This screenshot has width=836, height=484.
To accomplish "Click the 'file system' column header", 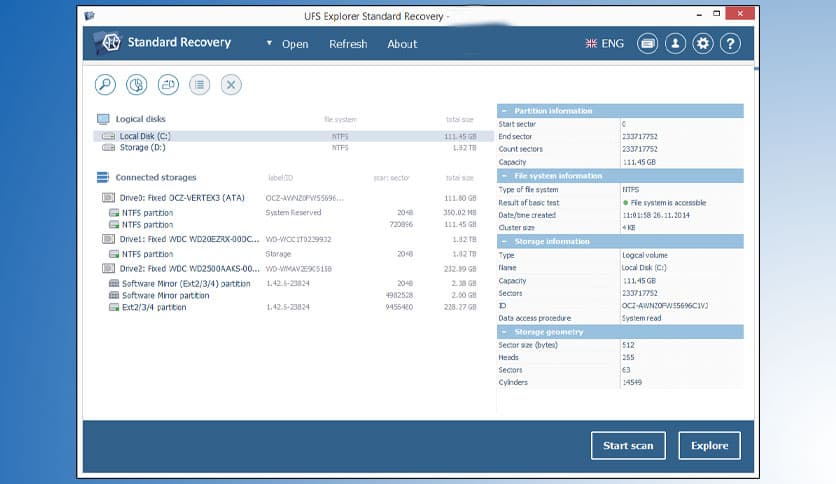I will click(340, 119).
